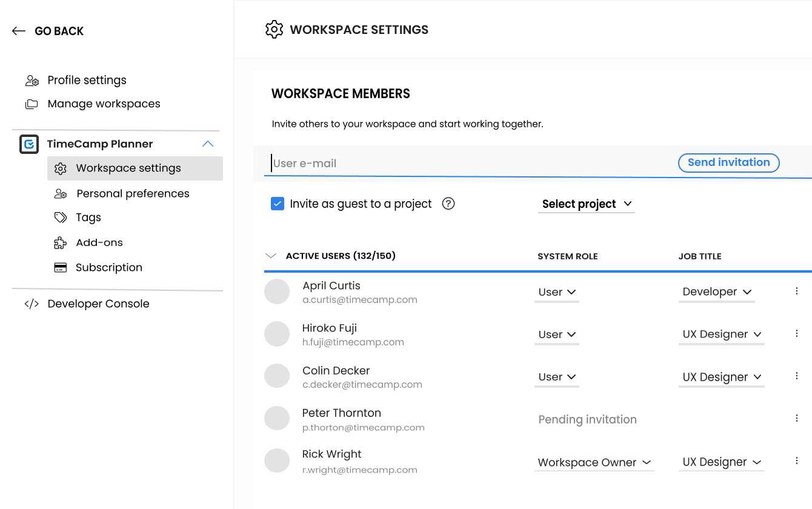Open Rick Wright's Workspace Owner dropdown
The height and width of the screenshot is (509, 812).
[x=594, y=462]
